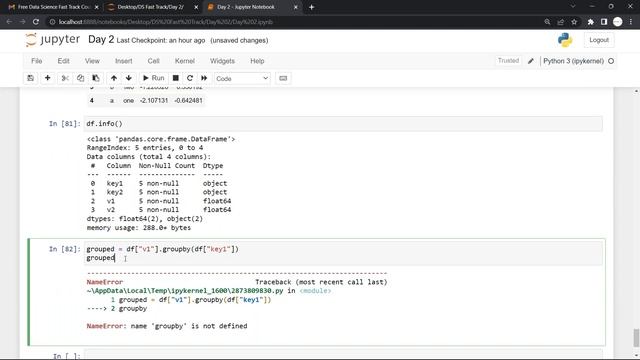640x360 pixels.
Task: Click the memory usage output line
Action: coord(139,228)
